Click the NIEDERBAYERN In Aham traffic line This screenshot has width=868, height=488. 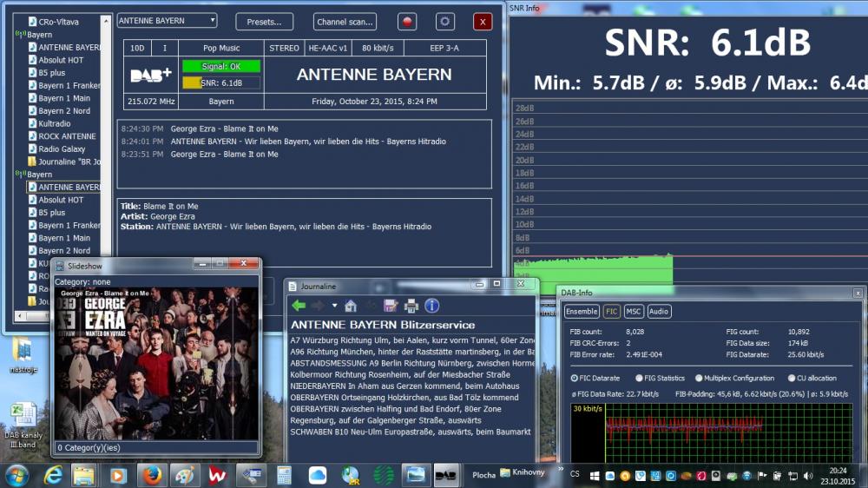[404, 386]
